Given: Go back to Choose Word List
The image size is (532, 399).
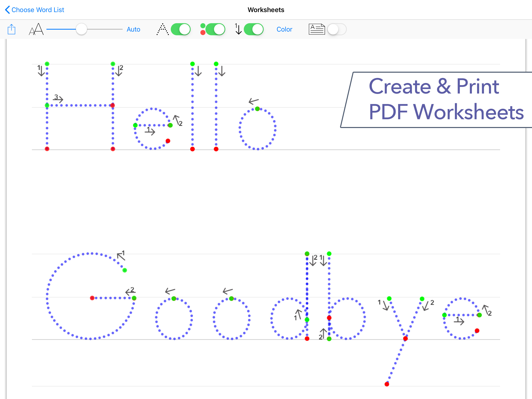Looking at the screenshot, I should click(38, 10).
